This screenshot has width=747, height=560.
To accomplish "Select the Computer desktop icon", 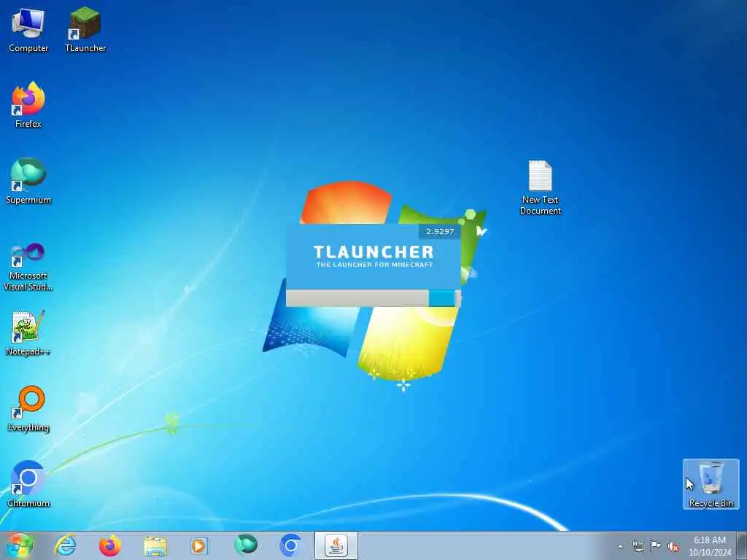I will coord(28,31).
